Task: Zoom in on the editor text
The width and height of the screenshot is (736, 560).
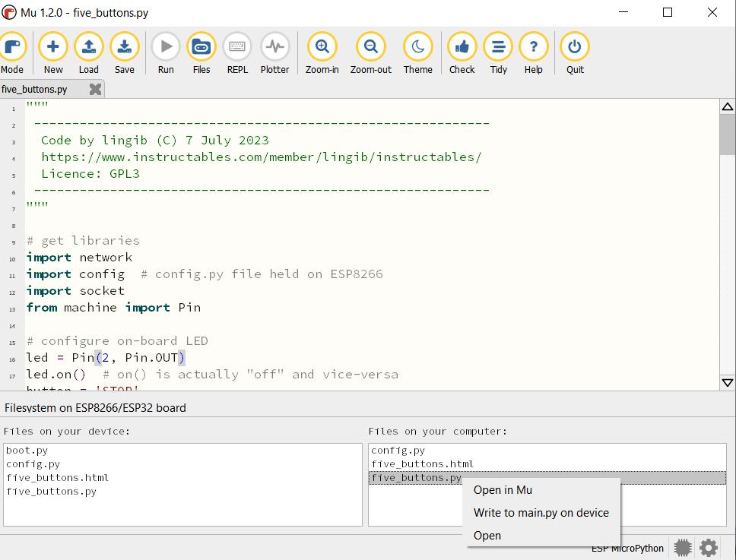Action: coord(322,47)
